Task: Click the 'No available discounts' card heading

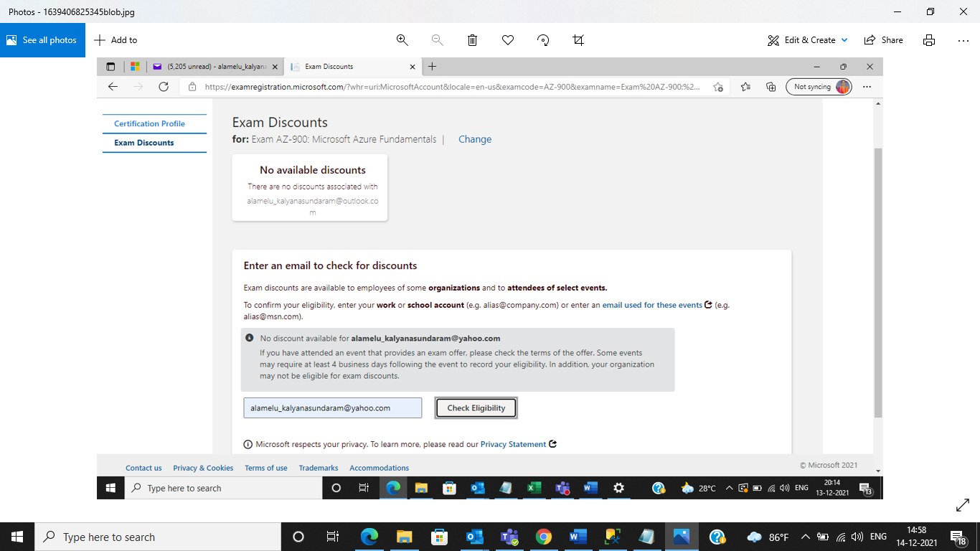Action: click(x=313, y=170)
